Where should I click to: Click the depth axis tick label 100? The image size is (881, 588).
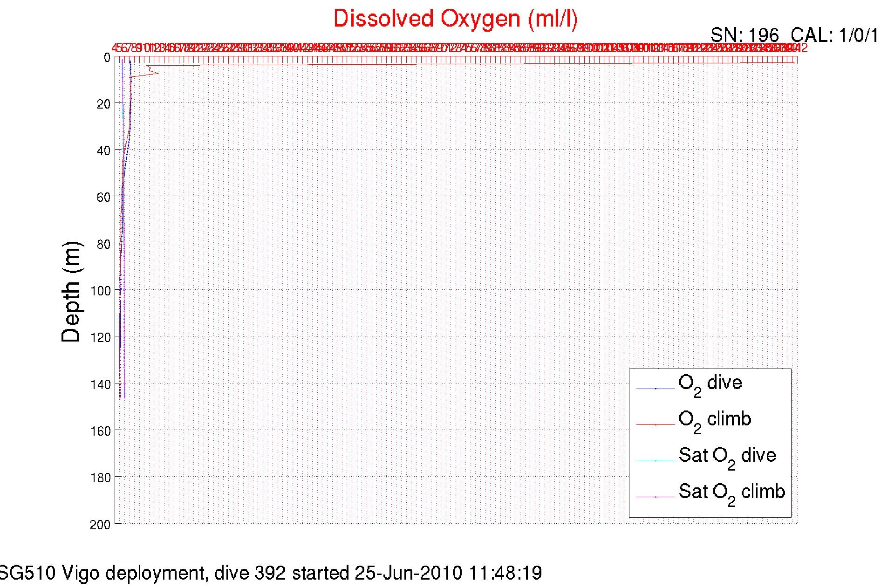(100, 291)
